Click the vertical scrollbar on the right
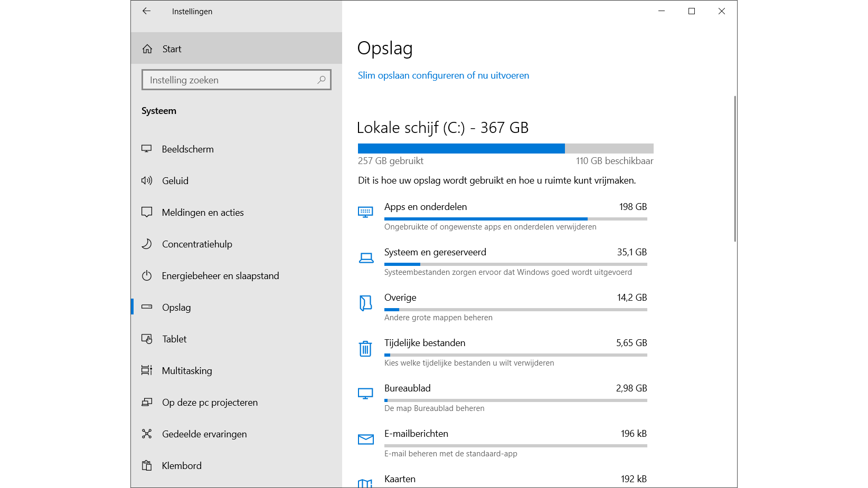Viewport: 868px width, 488px height. (x=735, y=169)
